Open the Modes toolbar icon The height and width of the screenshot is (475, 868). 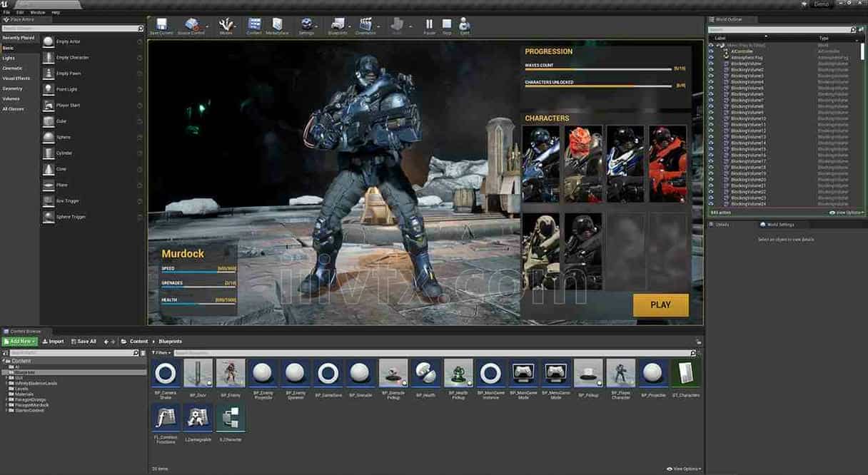(x=226, y=24)
